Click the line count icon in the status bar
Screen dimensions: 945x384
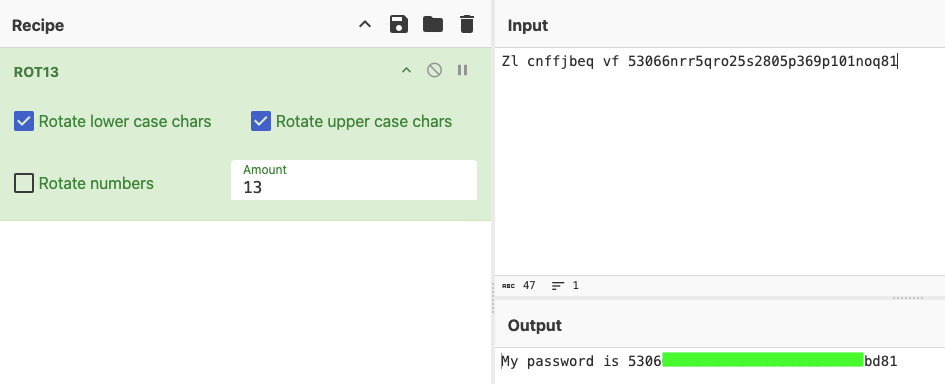click(558, 285)
